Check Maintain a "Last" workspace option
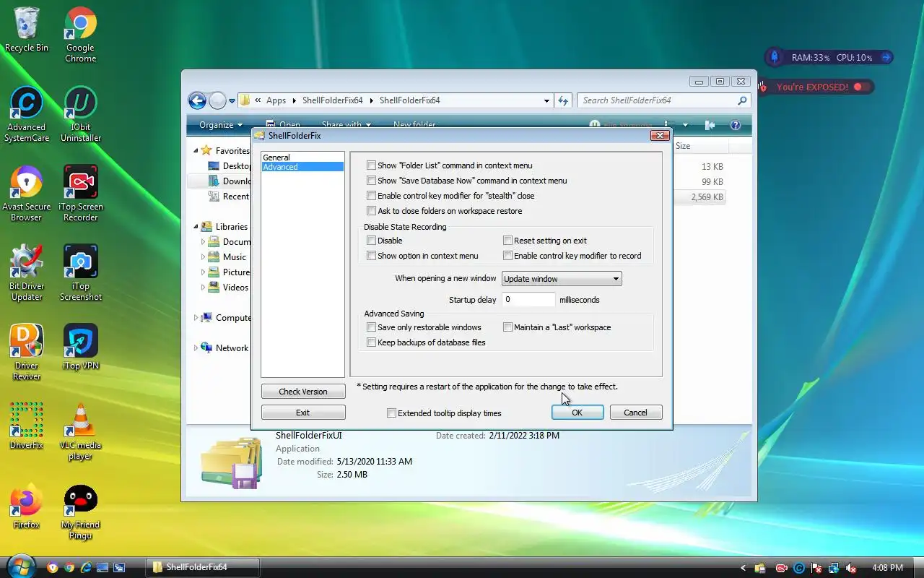Viewport: 924px width, 578px height. [507, 327]
